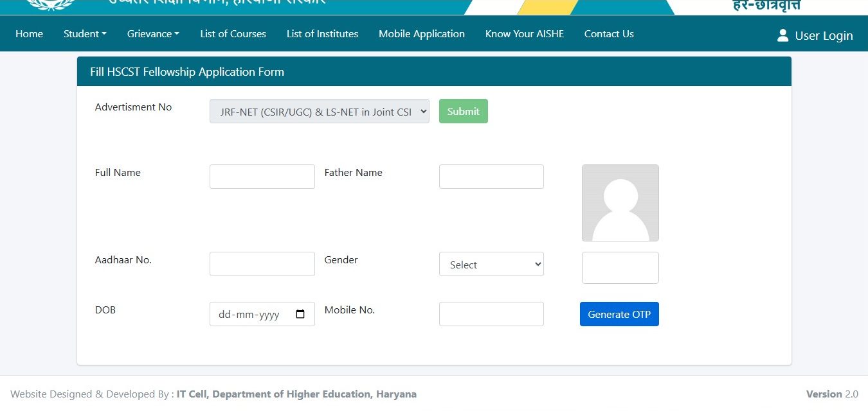Open the Advertisment No dropdown
The image size is (868, 411).
pos(319,111)
